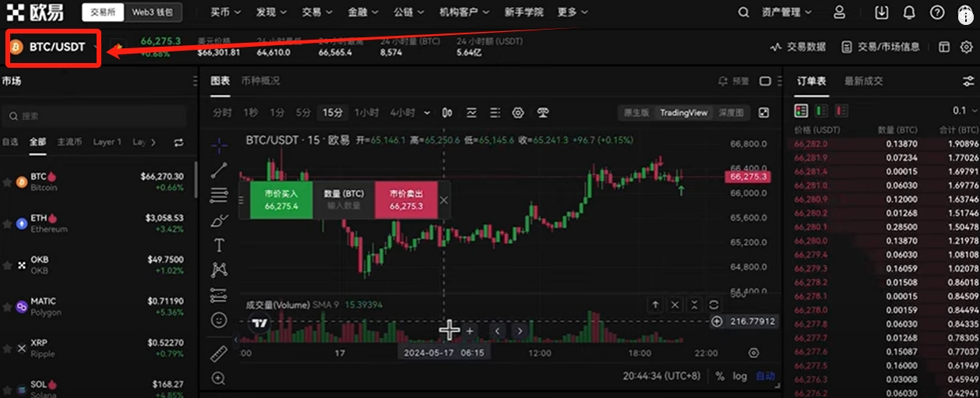Image resolution: width=980 pixels, height=398 pixels.
Task: Switch to the 币种概况 tab
Action: 260,81
